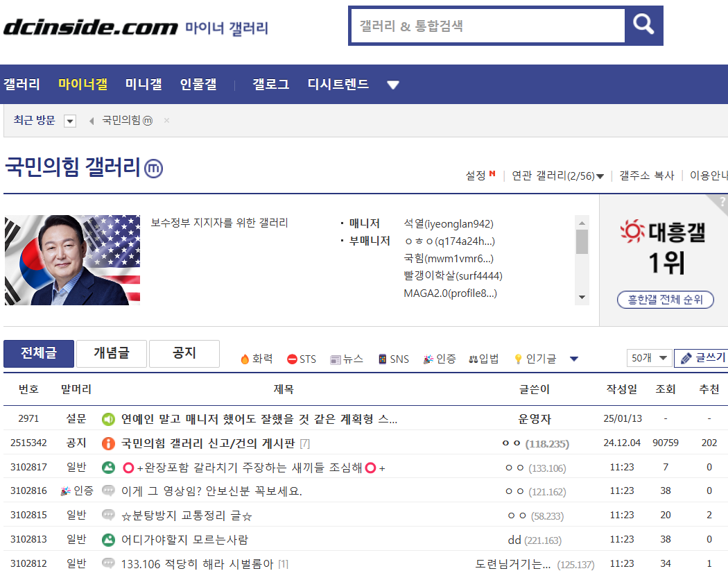Open the 연관 갤러리(2/56) dropdown
Image resolution: width=728 pixels, height=571 pixels.
pos(557,176)
